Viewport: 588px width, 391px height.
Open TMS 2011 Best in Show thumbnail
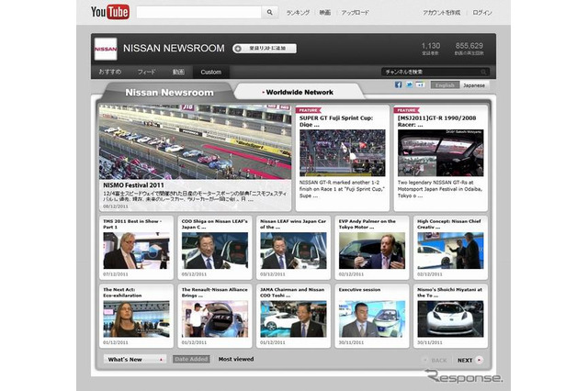pos(137,251)
